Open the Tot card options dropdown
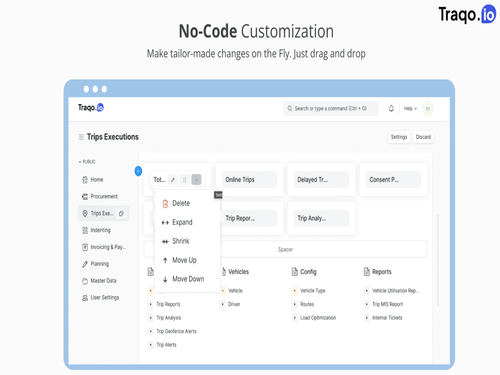This screenshot has height=375, width=500. pos(196,180)
